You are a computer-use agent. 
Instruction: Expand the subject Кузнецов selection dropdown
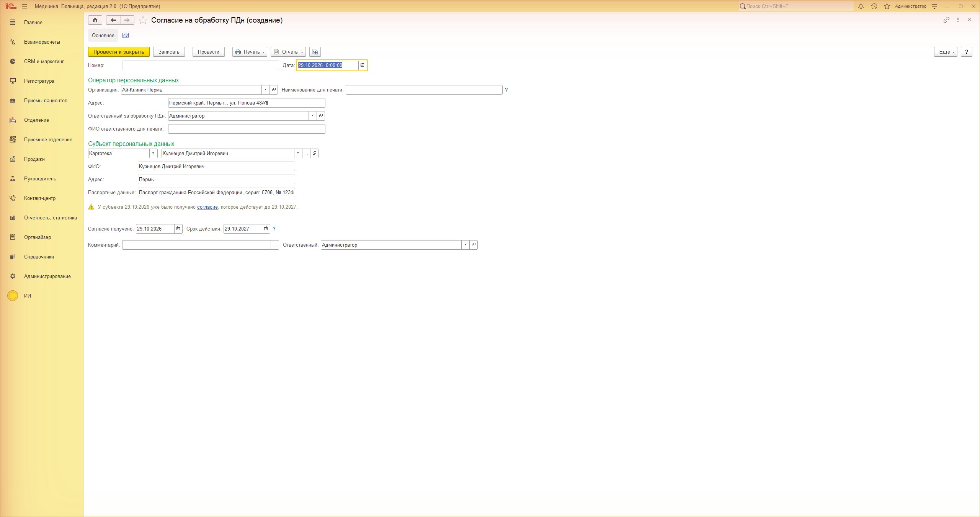pyautogui.click(x=298, y=153)
